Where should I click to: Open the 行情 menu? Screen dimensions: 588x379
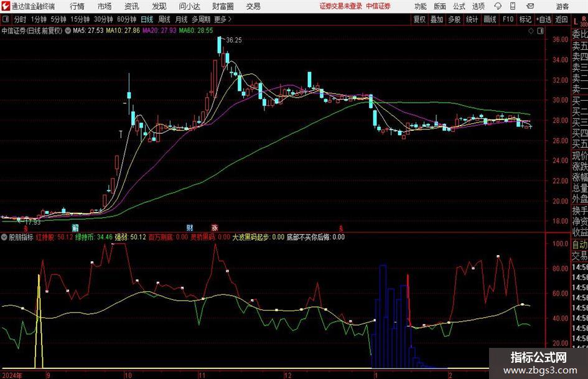point(77,6)
